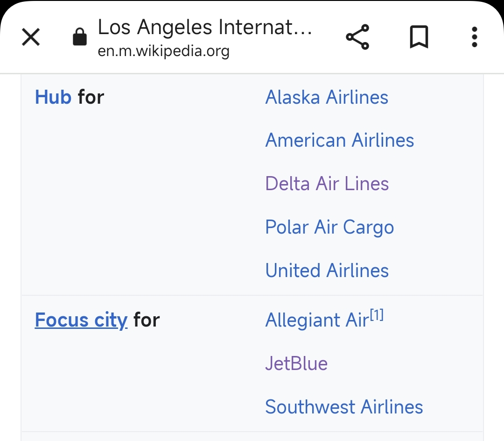Viewport: 504px width, 441px height.
Task: Bookmark this page using the bookmark icon
Action: tap(419, 37)
